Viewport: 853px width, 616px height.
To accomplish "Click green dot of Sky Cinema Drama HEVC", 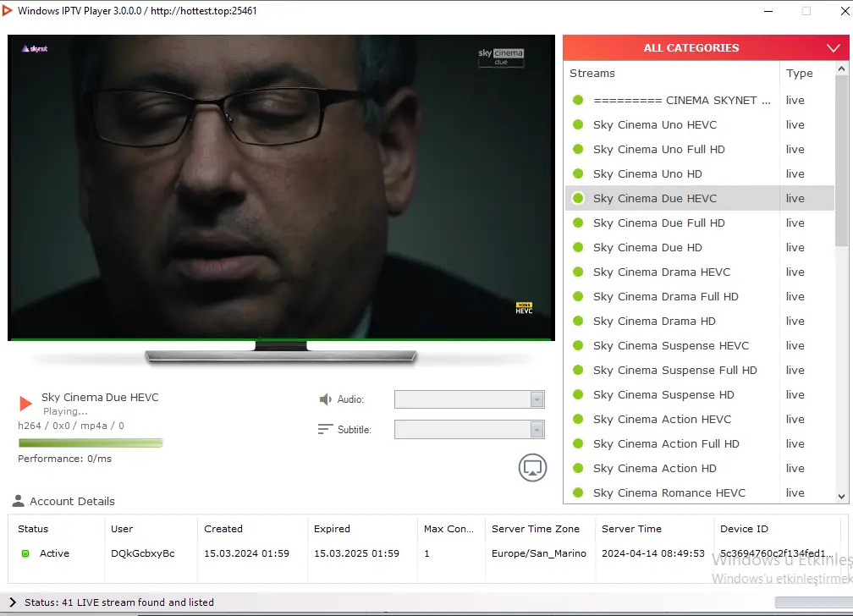I will [x=578, y=272].
